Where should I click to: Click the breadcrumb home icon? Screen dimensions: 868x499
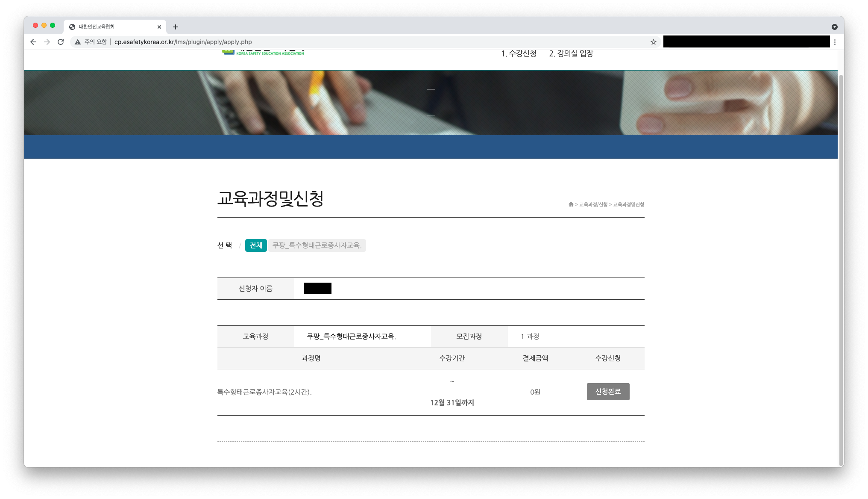(571, 204)
